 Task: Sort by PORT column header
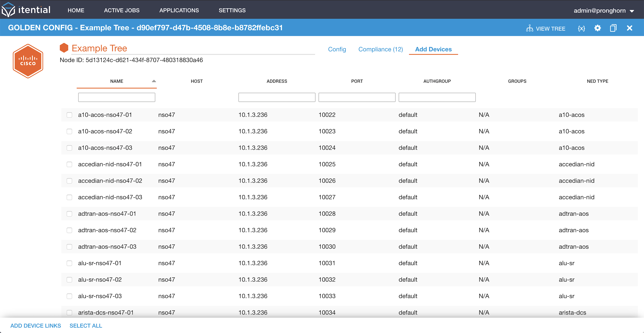click(357, 81)
